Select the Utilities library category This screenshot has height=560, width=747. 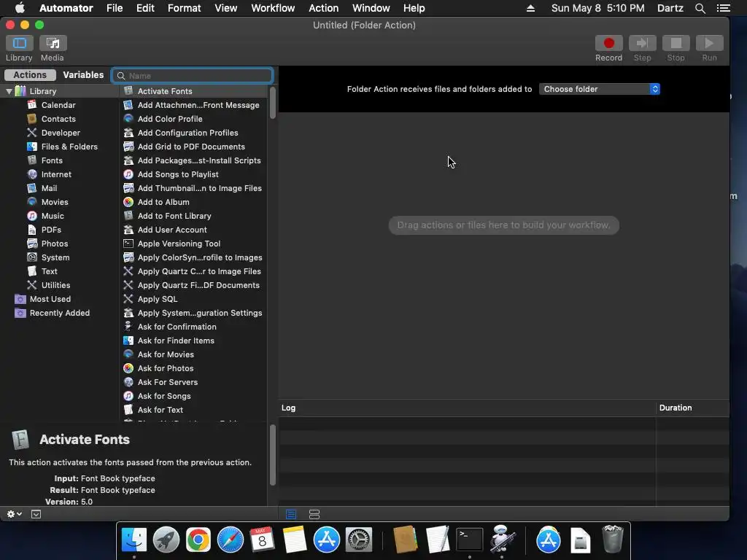(55, 285)
